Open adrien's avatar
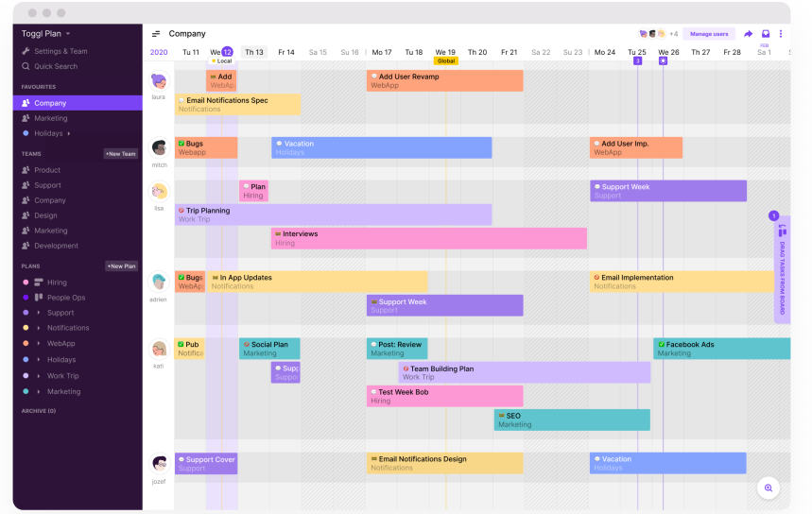This screenshot has width=812, height=514. [x=159, y=283]
